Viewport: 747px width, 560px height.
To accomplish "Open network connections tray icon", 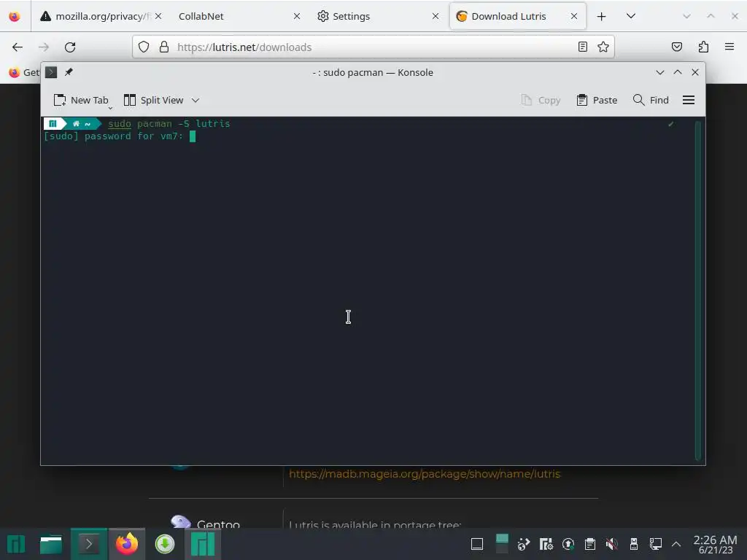I will tap(656, 544).
